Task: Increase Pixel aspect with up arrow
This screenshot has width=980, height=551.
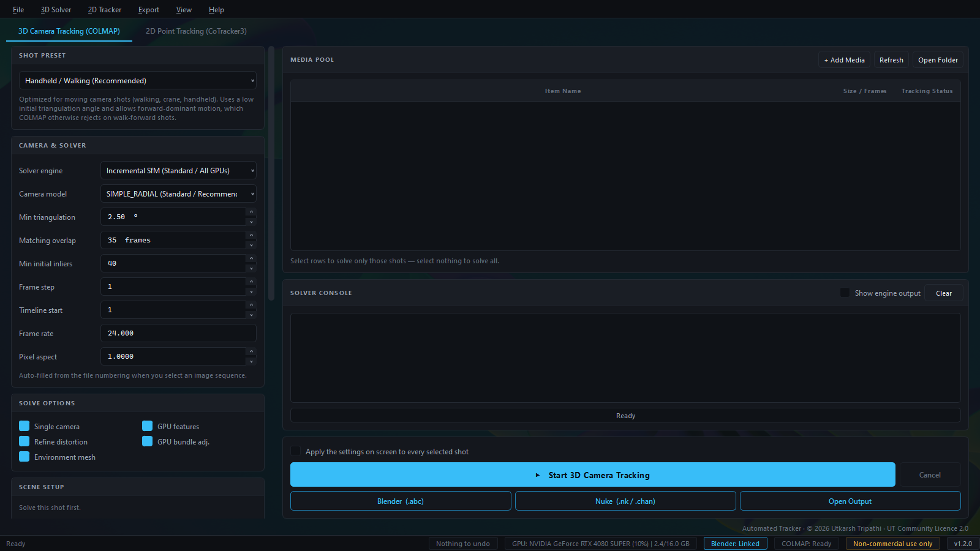Action: click(251, 351)
